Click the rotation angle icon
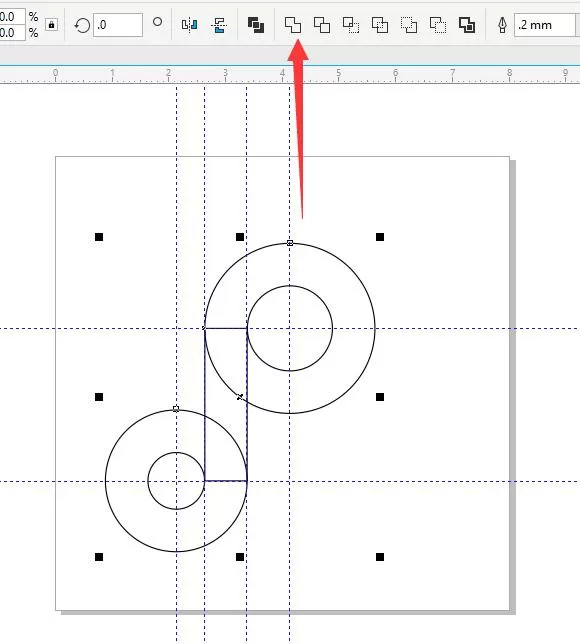 82,25
